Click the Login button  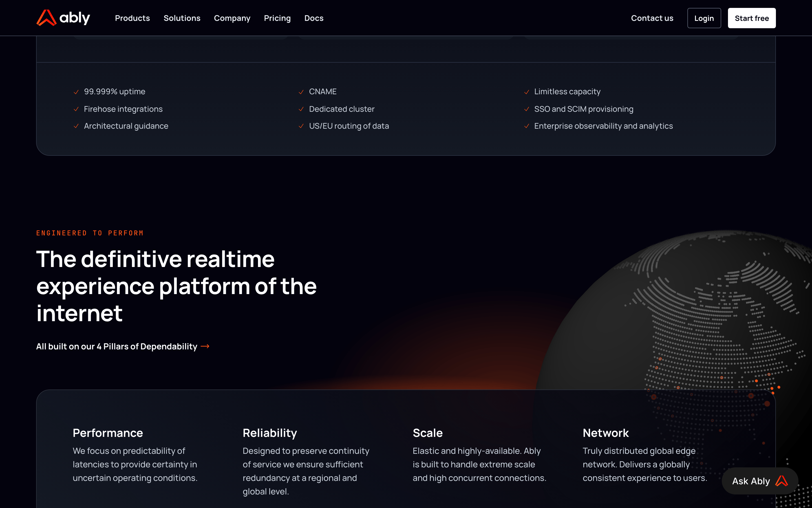pos(704,18)
